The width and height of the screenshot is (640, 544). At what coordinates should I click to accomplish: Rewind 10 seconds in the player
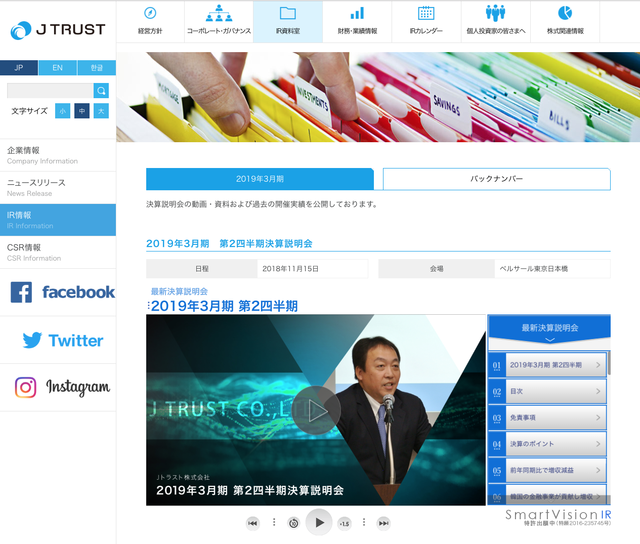[293, 523]
